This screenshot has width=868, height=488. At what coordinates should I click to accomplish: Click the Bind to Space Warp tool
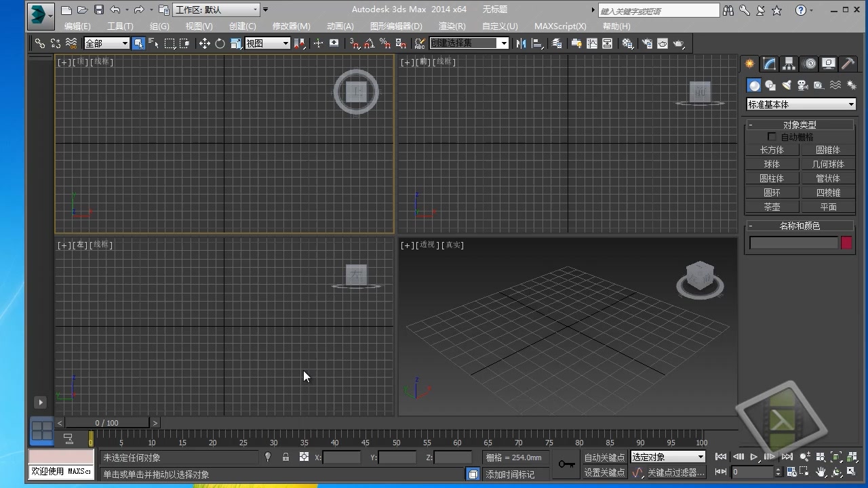point(71,43)
